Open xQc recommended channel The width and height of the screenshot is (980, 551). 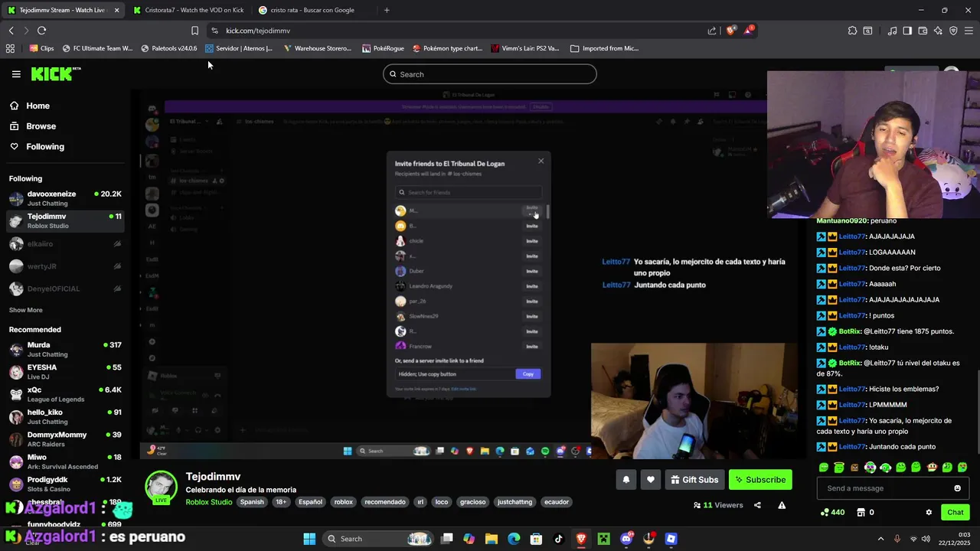point(66,394)
